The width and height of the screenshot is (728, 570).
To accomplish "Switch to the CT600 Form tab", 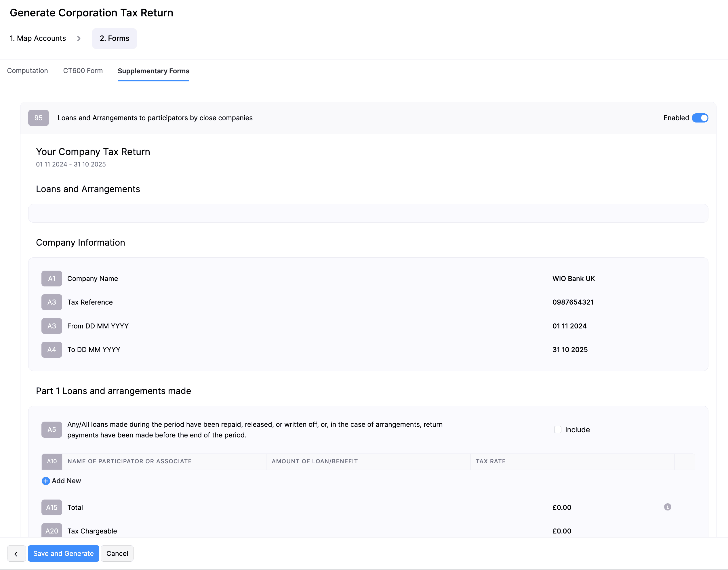I will pyautogui.click(x=83, y=71).
